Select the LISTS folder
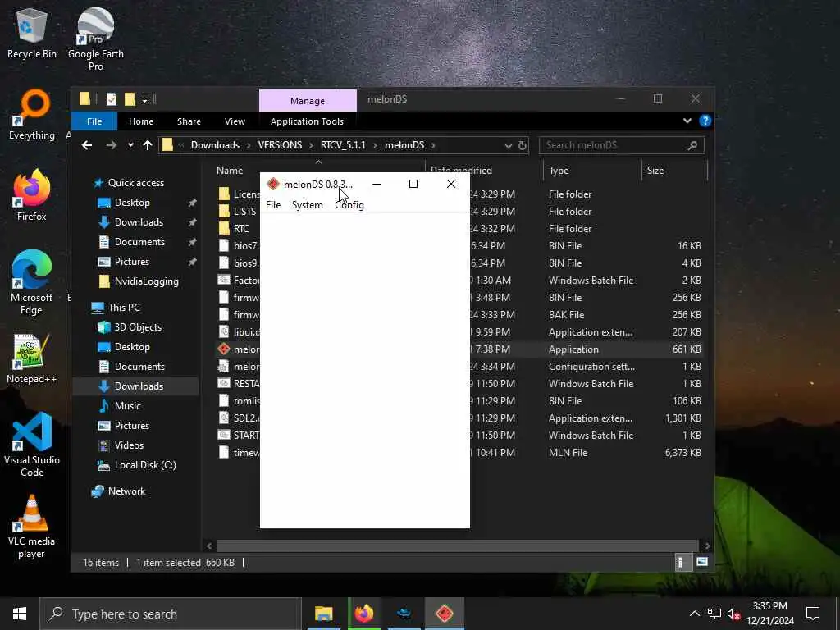The image size is (840, 630). (244, 212)
